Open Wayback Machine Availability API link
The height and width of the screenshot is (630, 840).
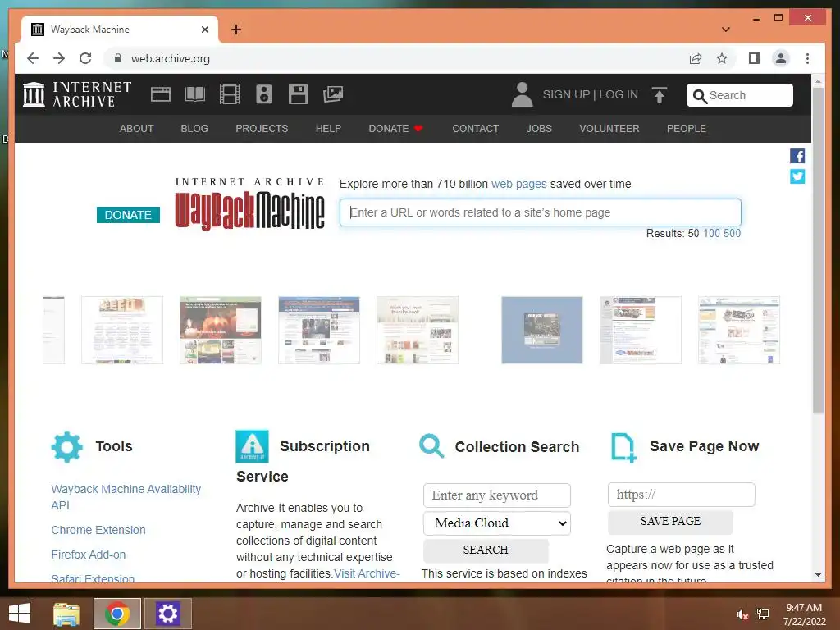click(126, 497)
